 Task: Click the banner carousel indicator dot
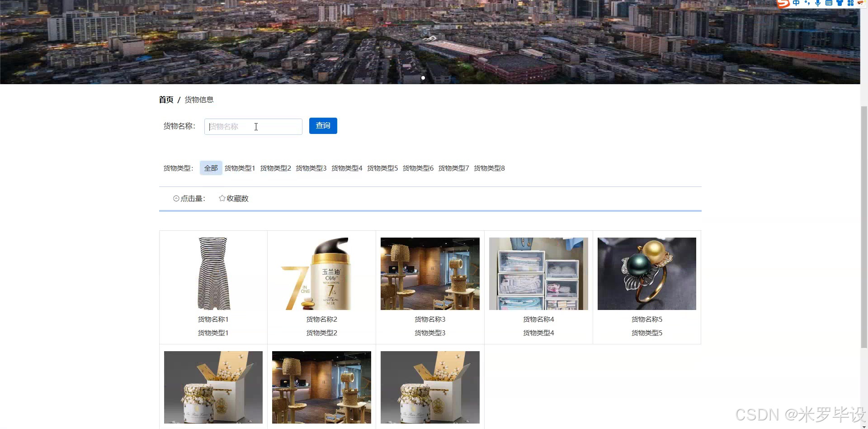pos(423,78)
